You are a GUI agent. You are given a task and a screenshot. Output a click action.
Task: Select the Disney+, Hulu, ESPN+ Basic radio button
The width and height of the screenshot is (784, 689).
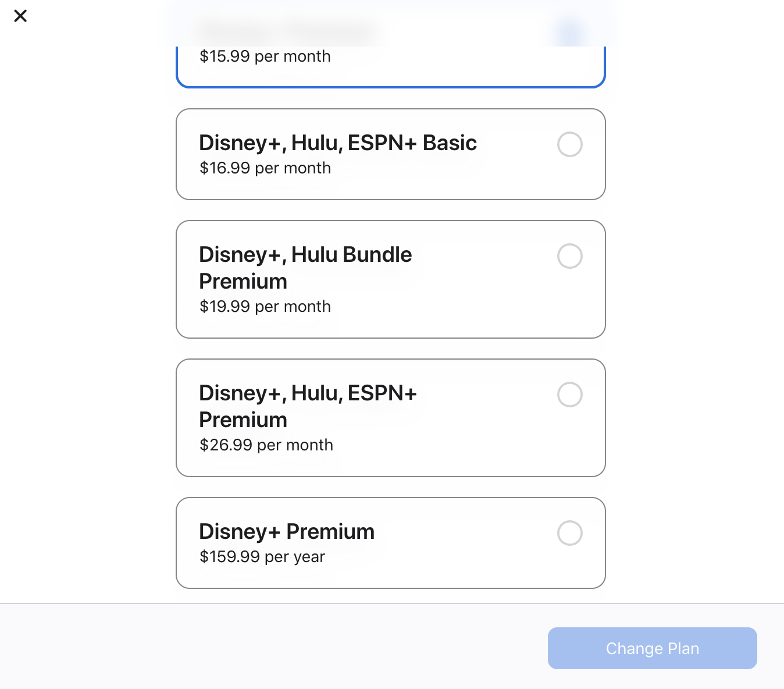569,144
